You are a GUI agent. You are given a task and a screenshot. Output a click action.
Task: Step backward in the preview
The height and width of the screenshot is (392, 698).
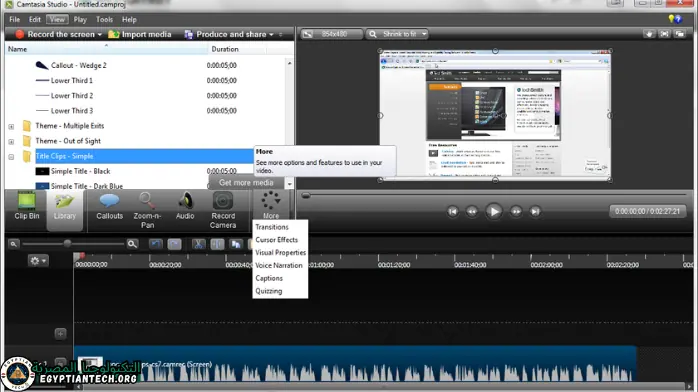click(x=472, y=211)
